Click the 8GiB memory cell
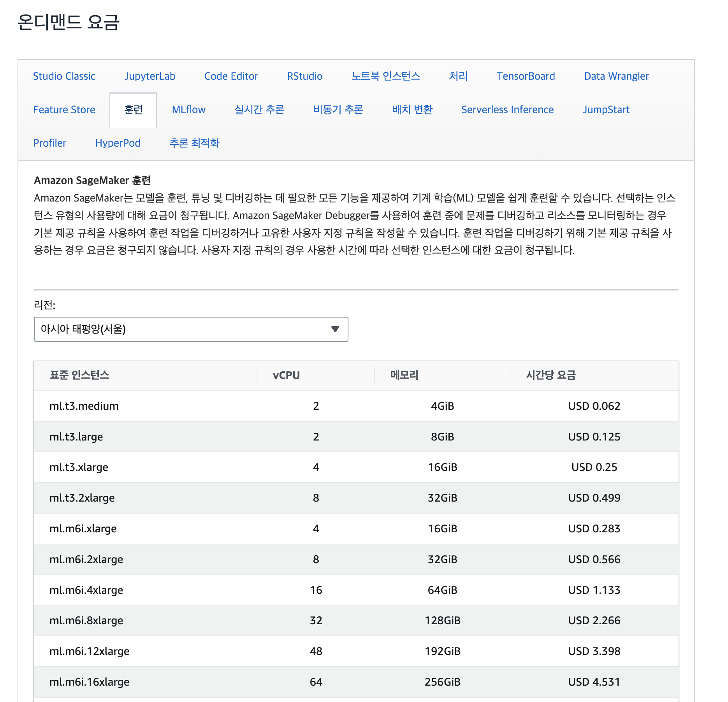 click(x=443, y=437)
